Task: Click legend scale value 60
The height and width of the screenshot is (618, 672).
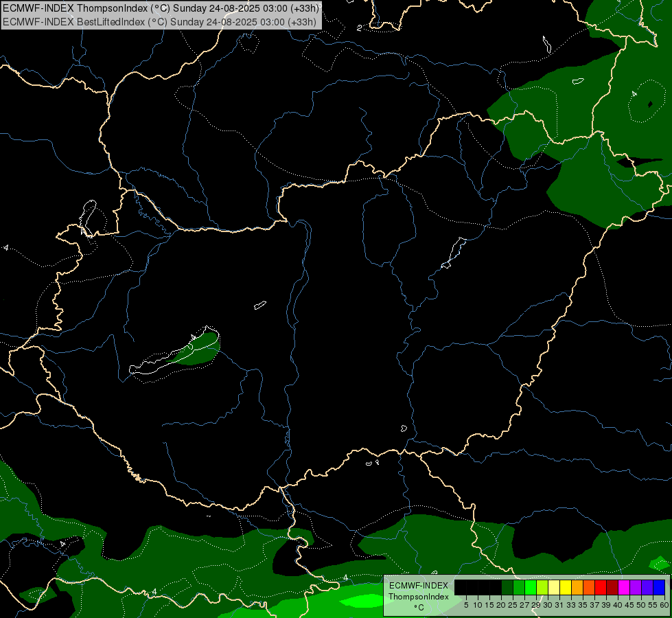Action: click(x=664, y=605)
